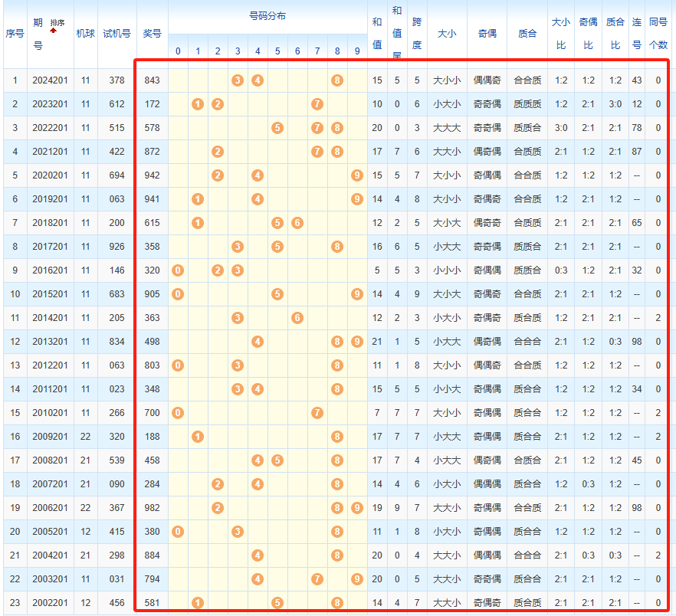Select the 奖号 column header
This screenshot has height=616, width=676.
153,34
